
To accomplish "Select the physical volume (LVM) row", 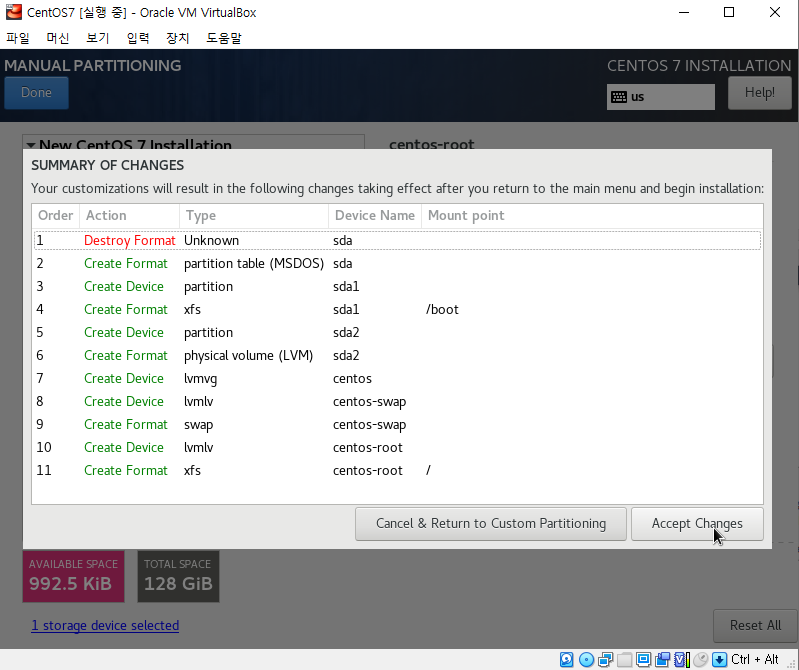I will (x=397, y=355).
